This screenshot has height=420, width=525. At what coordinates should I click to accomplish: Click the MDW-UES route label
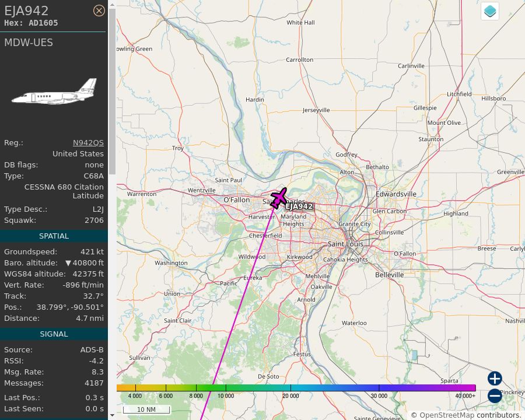(x=29, y=43)
